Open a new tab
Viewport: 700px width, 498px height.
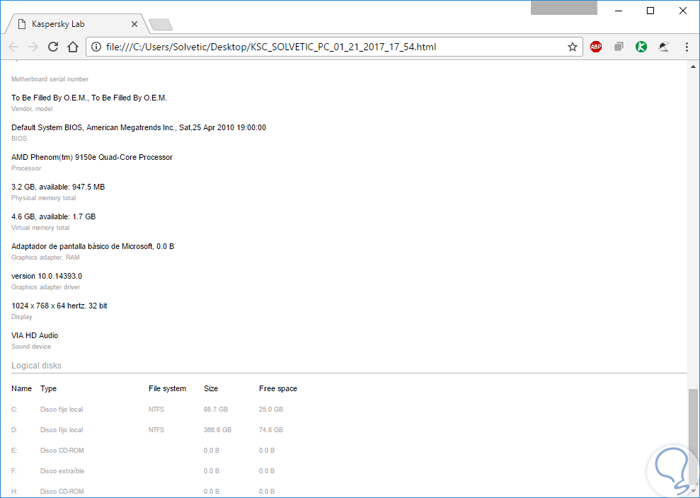(161, 25)
